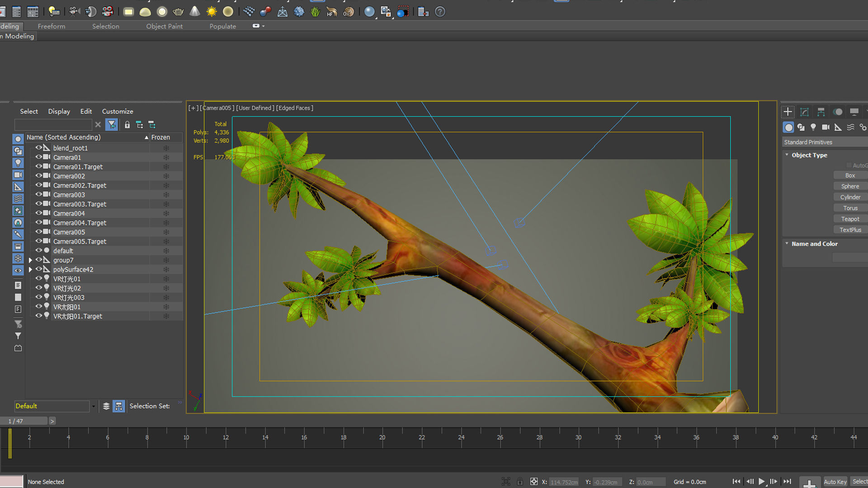868x488 pixels.
Task: Create a Teapot primitive
Action: (850, 219)
